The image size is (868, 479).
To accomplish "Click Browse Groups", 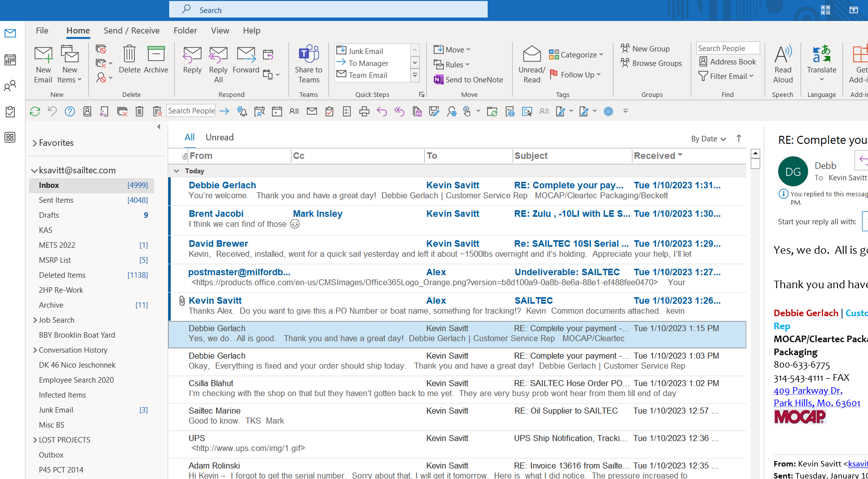I will coord(651,63).
